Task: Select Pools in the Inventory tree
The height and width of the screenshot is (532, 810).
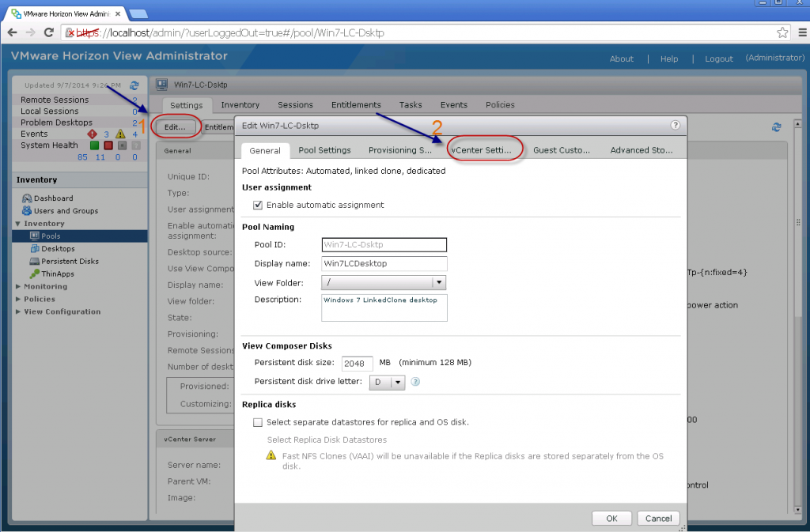Action: coord(80,236)
